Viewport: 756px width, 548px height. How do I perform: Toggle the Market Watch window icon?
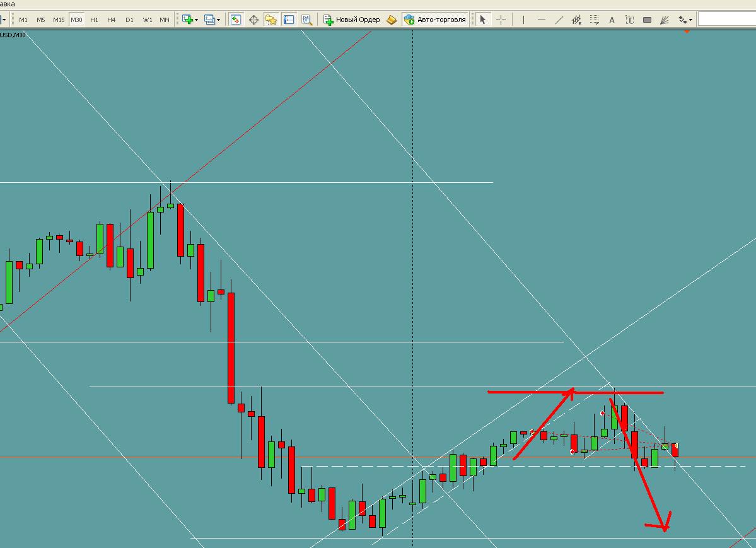(x=236, y=20)
